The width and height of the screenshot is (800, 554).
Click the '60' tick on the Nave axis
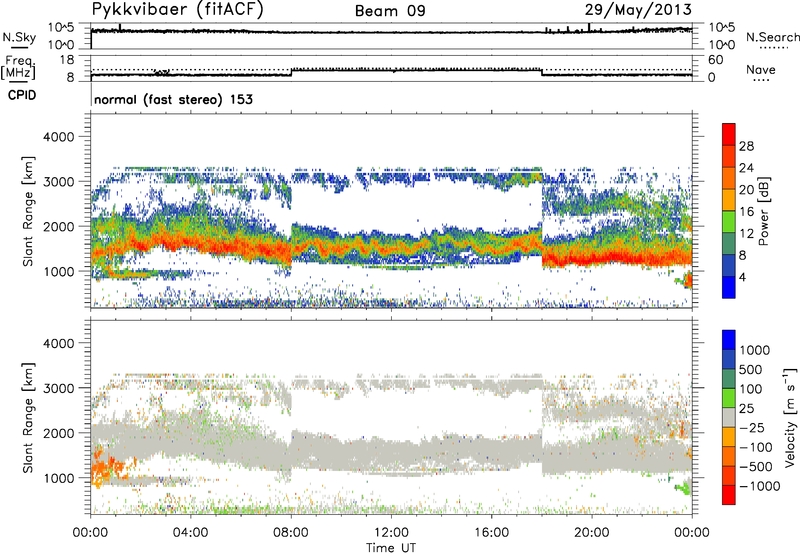(x=716, y=60)
